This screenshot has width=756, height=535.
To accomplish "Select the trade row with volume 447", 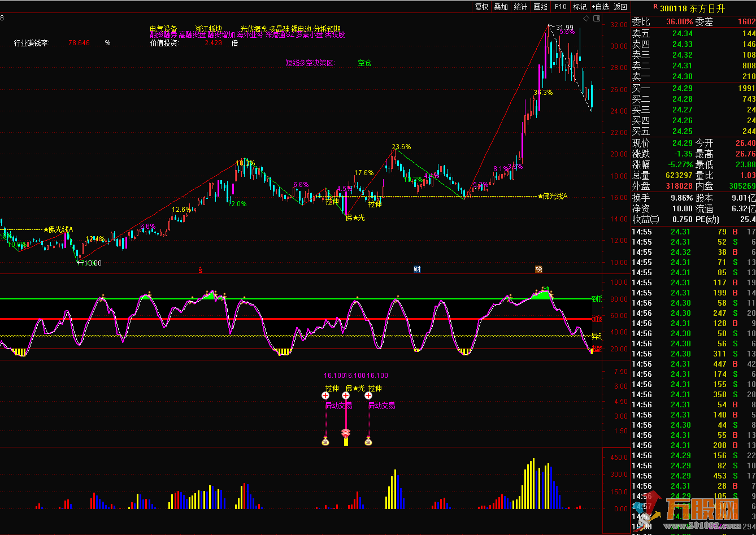I will click(693, 364).
